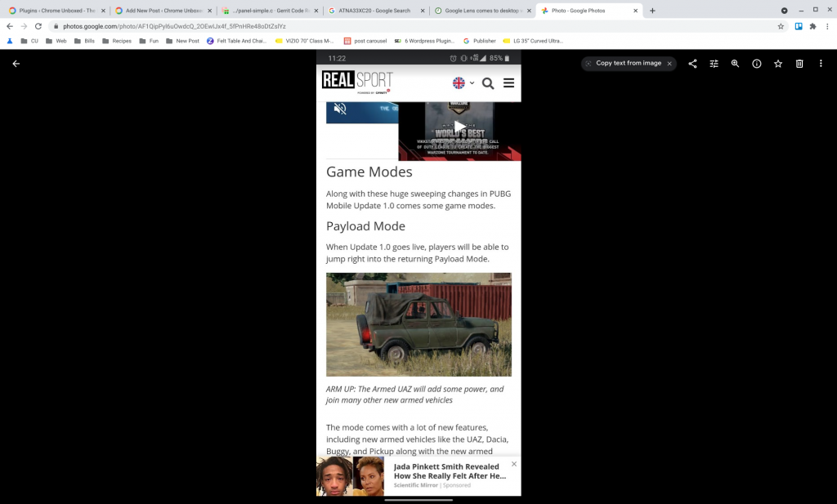Go back using Photos back arrow

tap(16, 64)
